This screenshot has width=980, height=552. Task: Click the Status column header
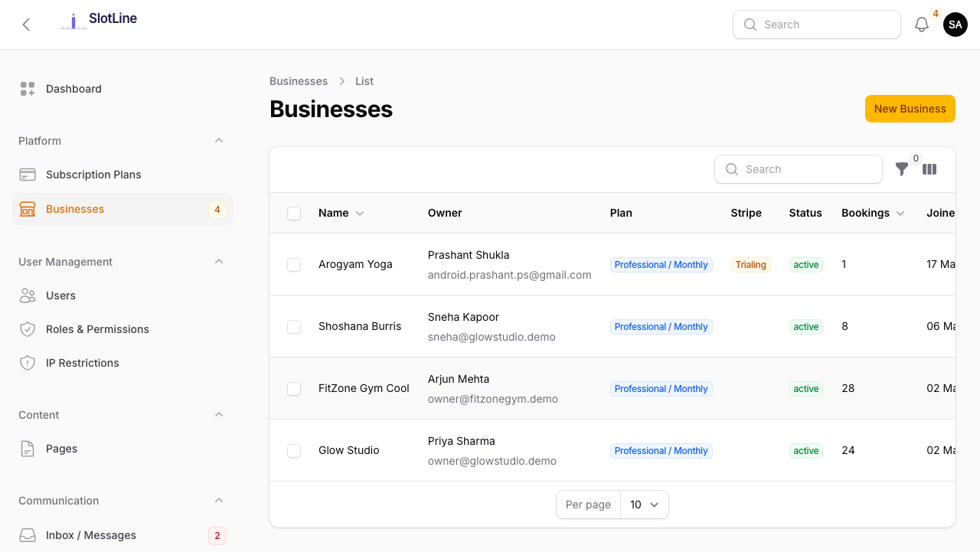point(805,213)
